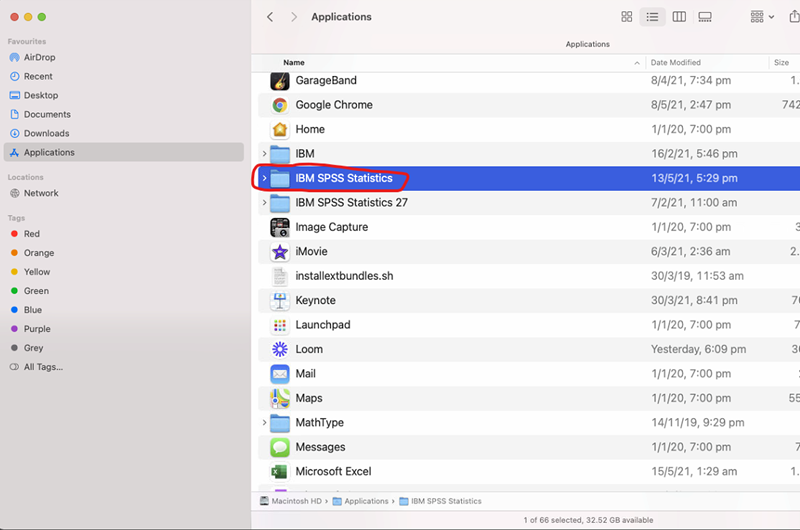
Task: Click the Share toolbar button
Action: (x=794, y=17)
